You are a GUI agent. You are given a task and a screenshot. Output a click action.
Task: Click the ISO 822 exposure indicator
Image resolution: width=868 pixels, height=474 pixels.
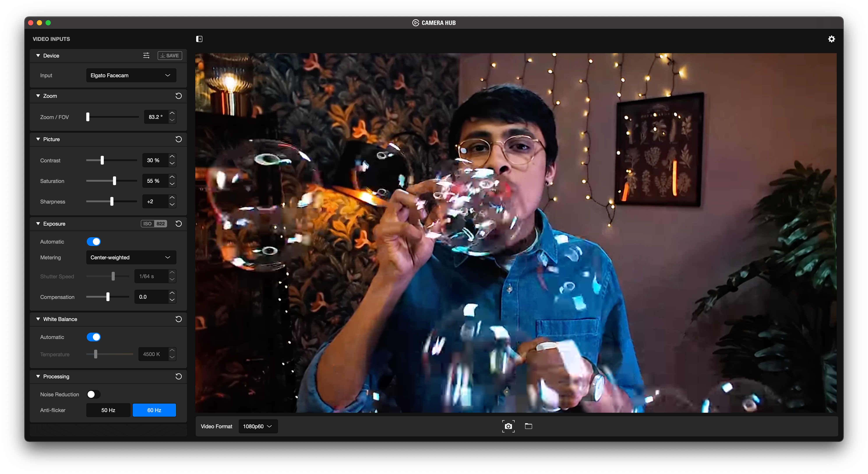[x=154, y=224]
